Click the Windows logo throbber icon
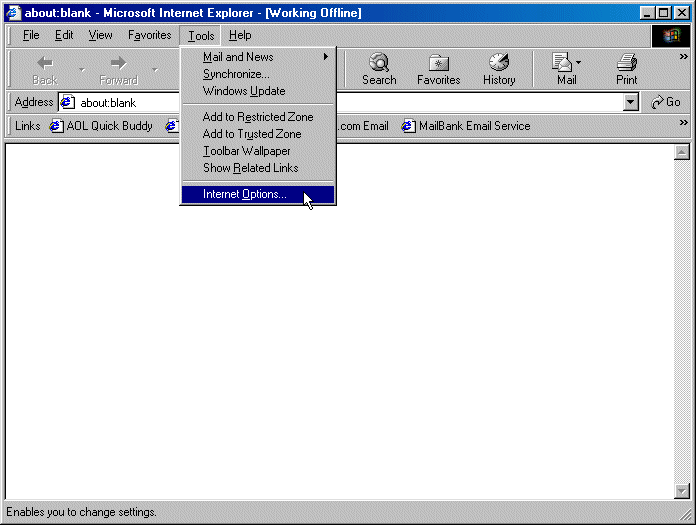This screenshot has height=525, width=696. point(670,36)
